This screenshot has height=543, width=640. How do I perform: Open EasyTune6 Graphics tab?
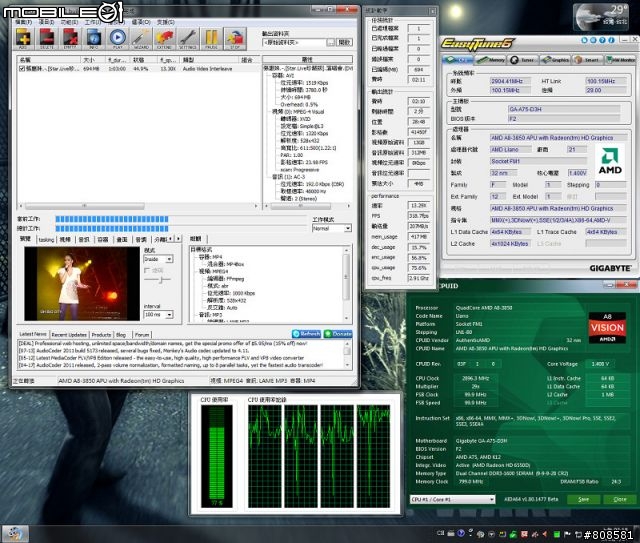click(556, 60)
